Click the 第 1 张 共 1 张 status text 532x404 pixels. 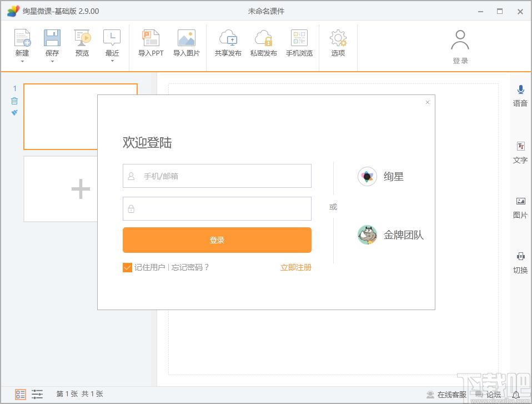click(x=80, y=394)
